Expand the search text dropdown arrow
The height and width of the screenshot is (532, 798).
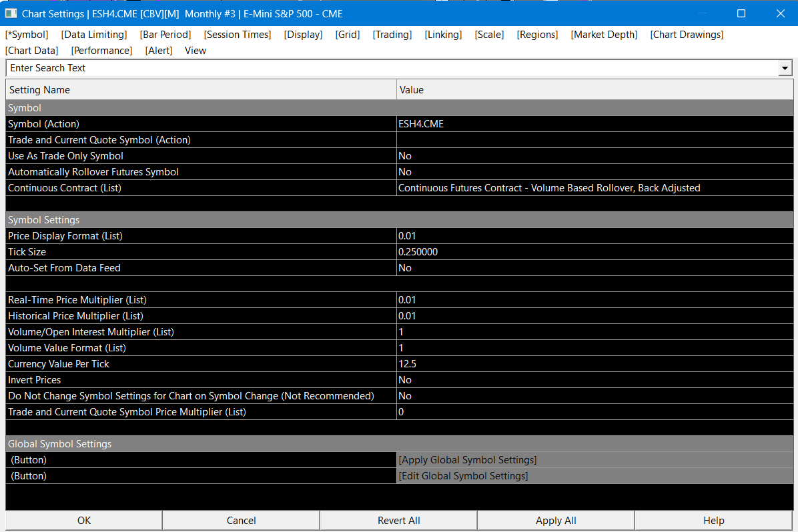click(x=785, y=68)
